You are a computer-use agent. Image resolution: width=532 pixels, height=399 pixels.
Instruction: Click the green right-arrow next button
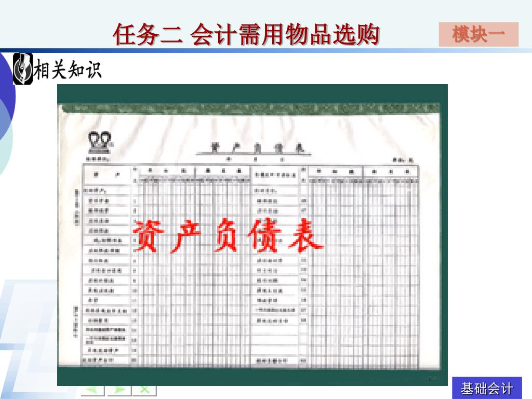[x=119, y=390]
